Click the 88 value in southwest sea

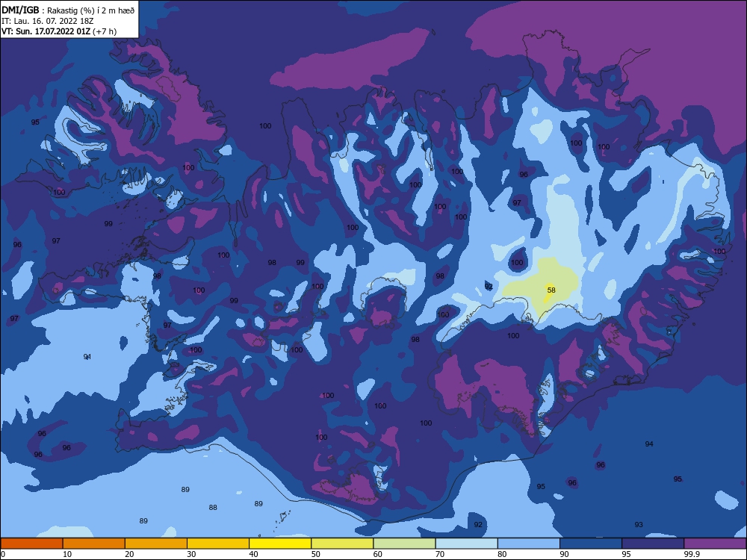213,508
